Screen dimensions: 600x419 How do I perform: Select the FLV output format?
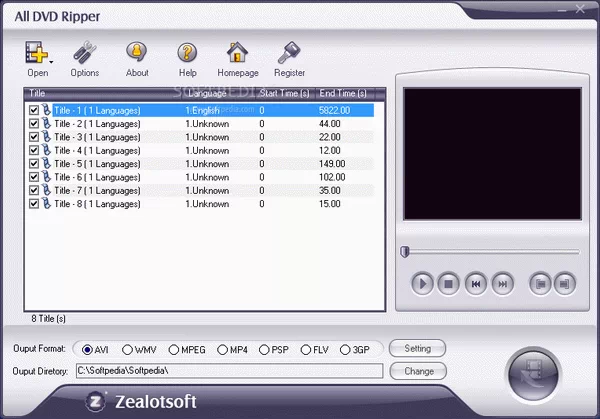[305, 350]
